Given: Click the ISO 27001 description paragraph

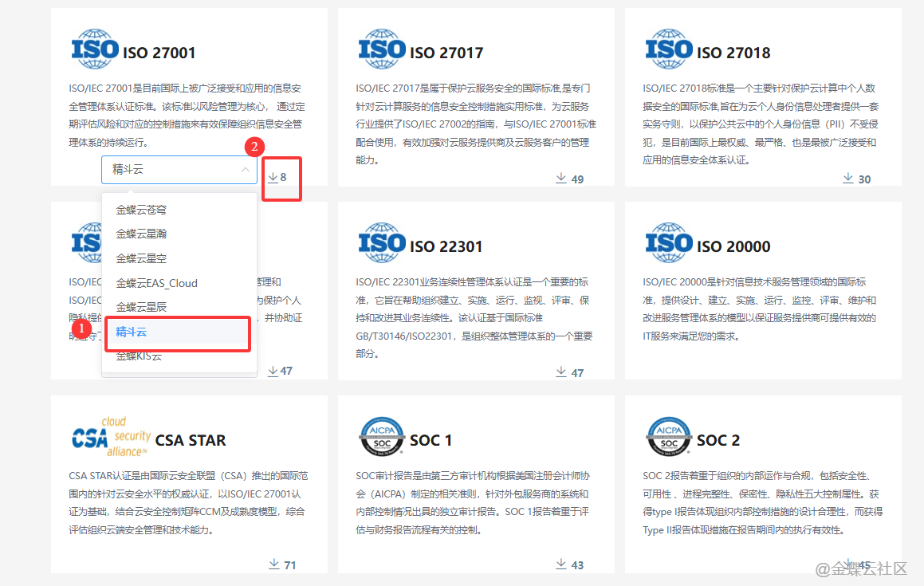Looking at the screenshot, I should tap(187, 115).
